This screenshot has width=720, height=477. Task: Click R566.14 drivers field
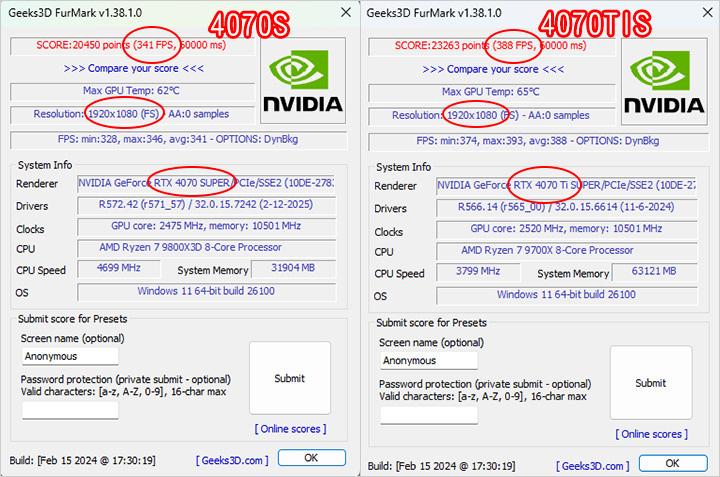567,208
